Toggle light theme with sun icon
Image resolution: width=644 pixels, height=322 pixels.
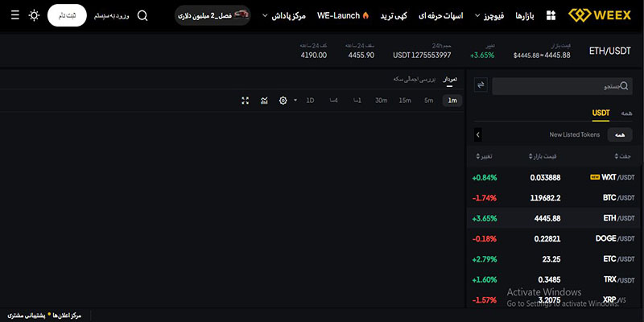pos(34,15)
